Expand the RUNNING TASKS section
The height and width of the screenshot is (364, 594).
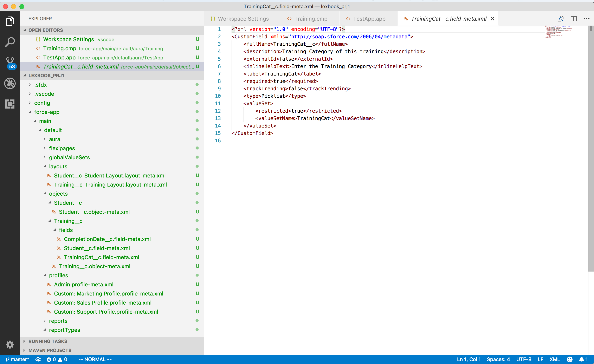(24, 341)
